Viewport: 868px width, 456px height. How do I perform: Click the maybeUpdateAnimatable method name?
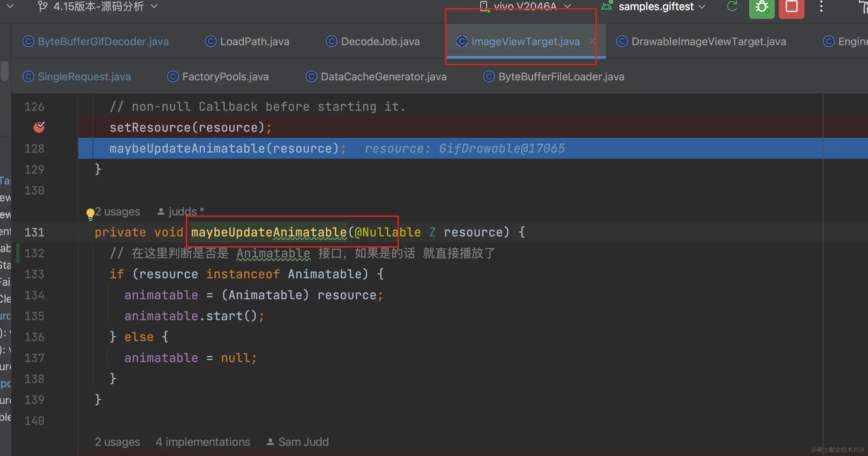tap(269, 232)
